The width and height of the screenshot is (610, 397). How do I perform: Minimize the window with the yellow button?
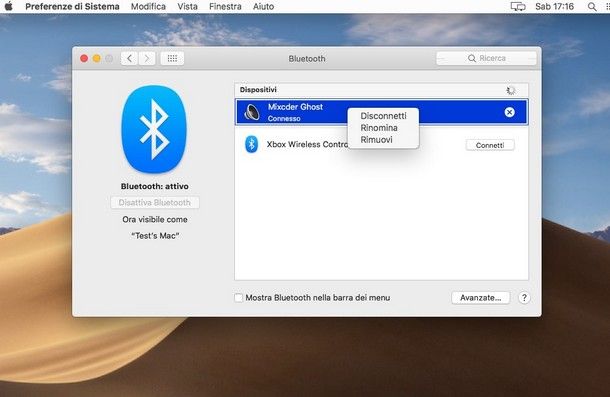(96, 58)
